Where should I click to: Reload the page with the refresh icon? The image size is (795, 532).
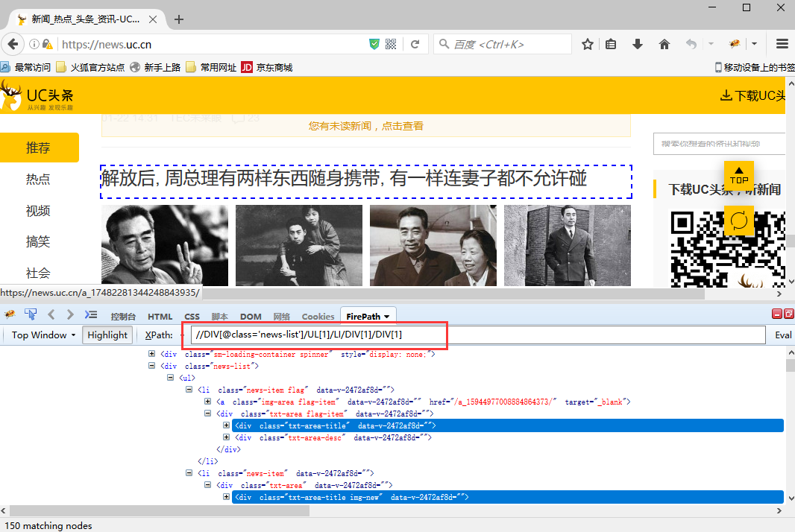415,45
